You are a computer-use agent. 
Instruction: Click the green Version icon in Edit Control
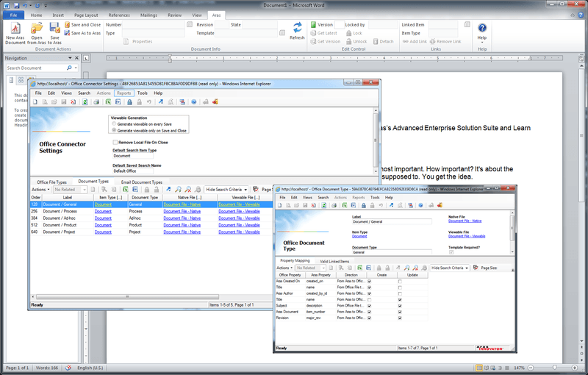point(313,25)
